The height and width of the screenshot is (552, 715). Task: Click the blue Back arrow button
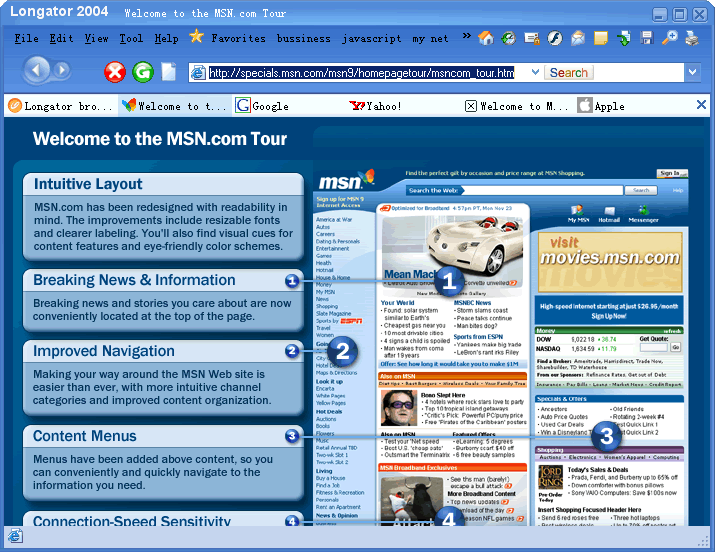pos(37,71)
